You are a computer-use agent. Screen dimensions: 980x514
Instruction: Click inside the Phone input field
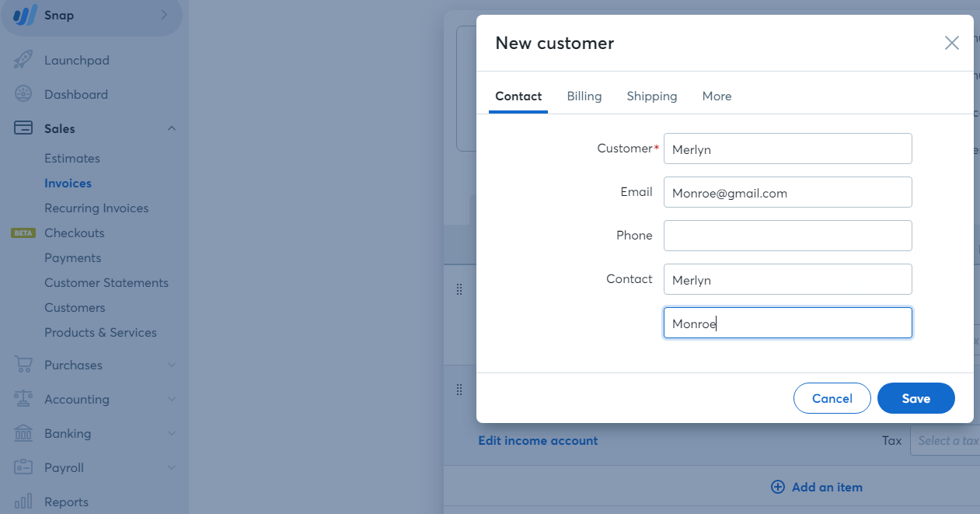787,235
